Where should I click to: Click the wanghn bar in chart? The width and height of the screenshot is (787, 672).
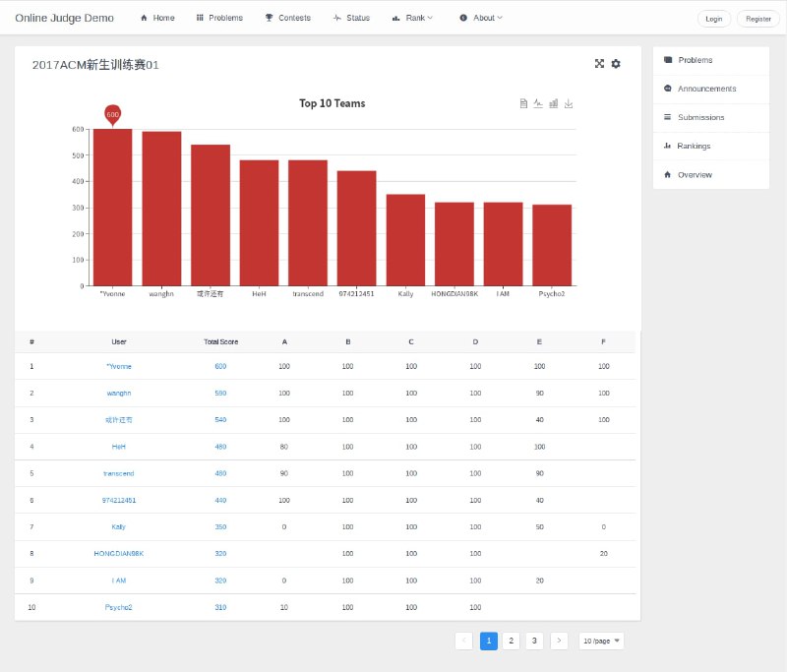pos(161,209)
